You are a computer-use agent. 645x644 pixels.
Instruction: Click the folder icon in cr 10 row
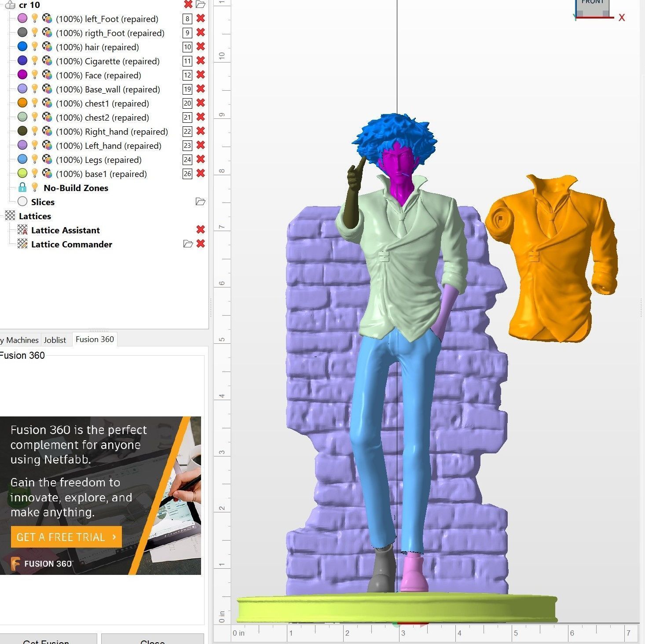[x=201, y=4]
